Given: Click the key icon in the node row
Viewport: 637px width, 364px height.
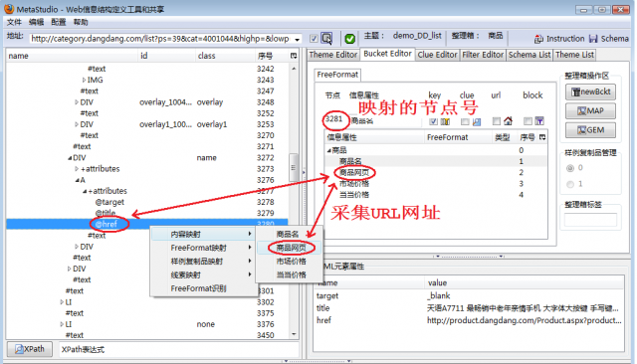Looking at the screenshot, I should [x=445, y=121].
